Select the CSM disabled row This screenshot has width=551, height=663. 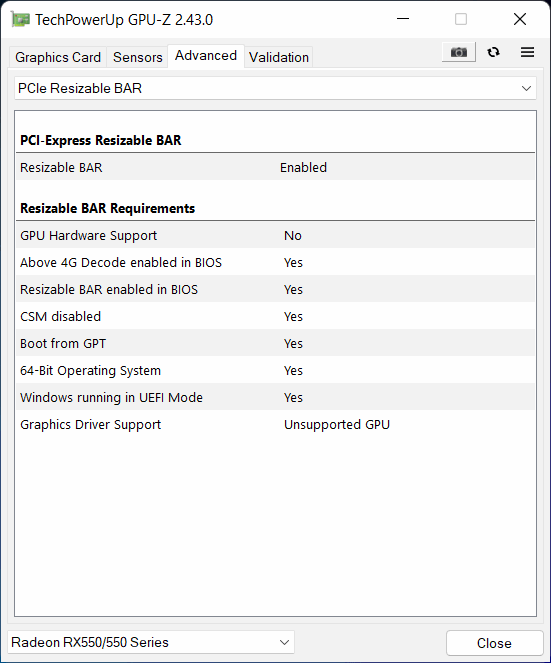(x=275, y=316)
